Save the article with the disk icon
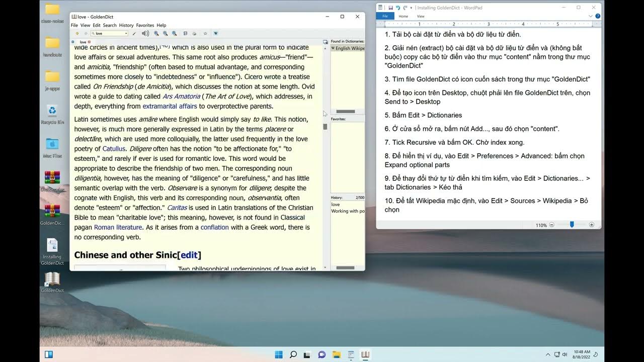This screenshot has width=644, height=362. pos(185,34)
